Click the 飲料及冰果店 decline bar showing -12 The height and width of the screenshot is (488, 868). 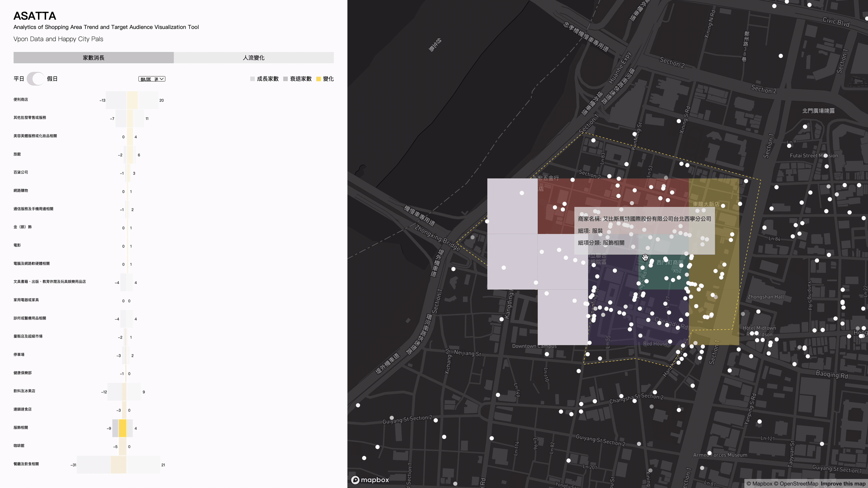[x=115, y=392]
